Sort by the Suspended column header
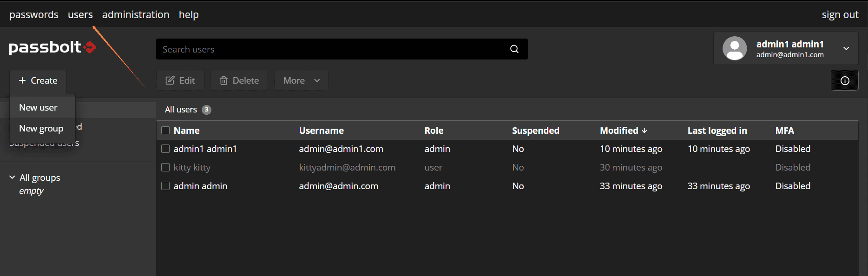868x276 pixels. click(x=536, y=131)
